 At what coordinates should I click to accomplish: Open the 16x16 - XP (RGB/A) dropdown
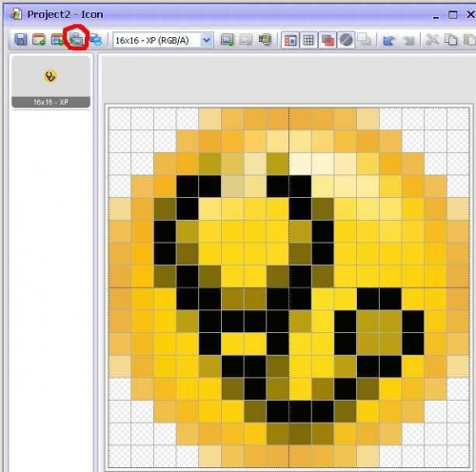[163, 41]
